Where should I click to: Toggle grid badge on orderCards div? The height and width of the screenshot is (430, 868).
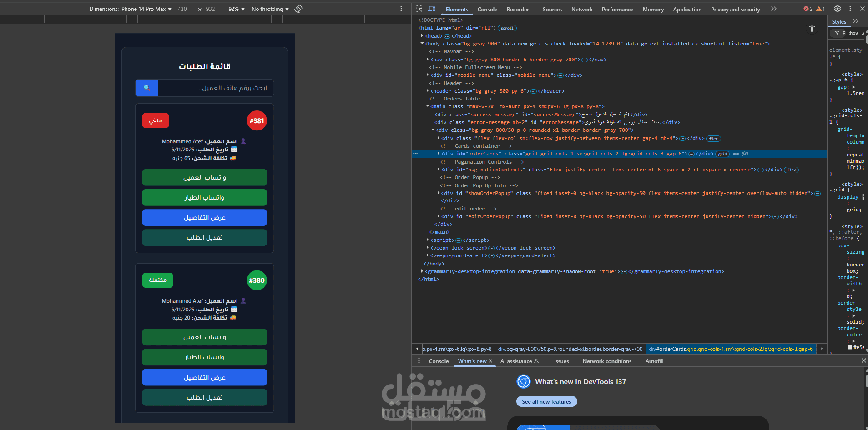click(x=722, y=154)
